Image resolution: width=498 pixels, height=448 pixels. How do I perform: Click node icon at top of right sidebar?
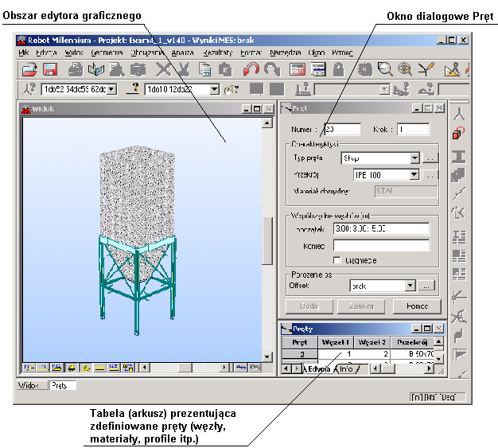click(458, 114)
